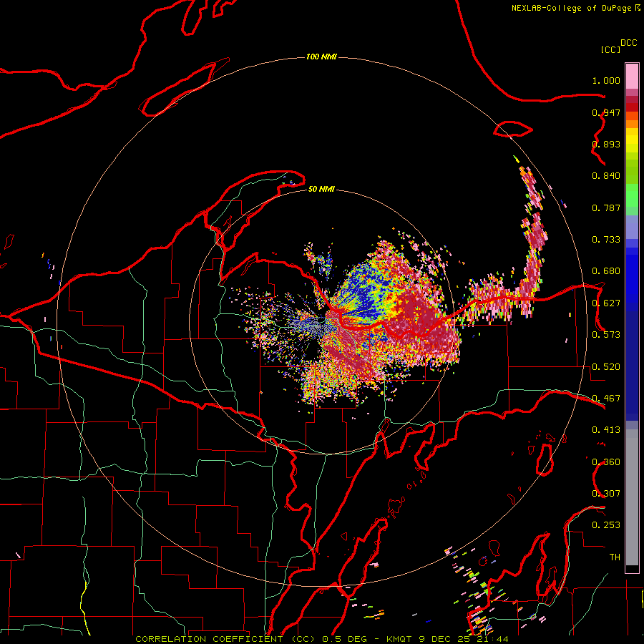This screenshot has width=644, height=644.
Task: Select the 0.253 legend value
Action: tap(606, 525)
